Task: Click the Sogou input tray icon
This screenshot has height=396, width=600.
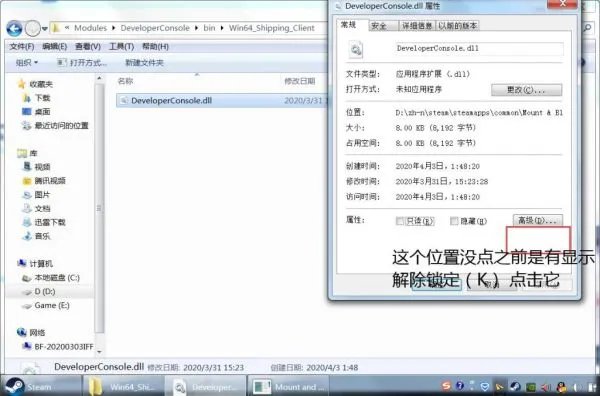Action: [x=446, y=386]
